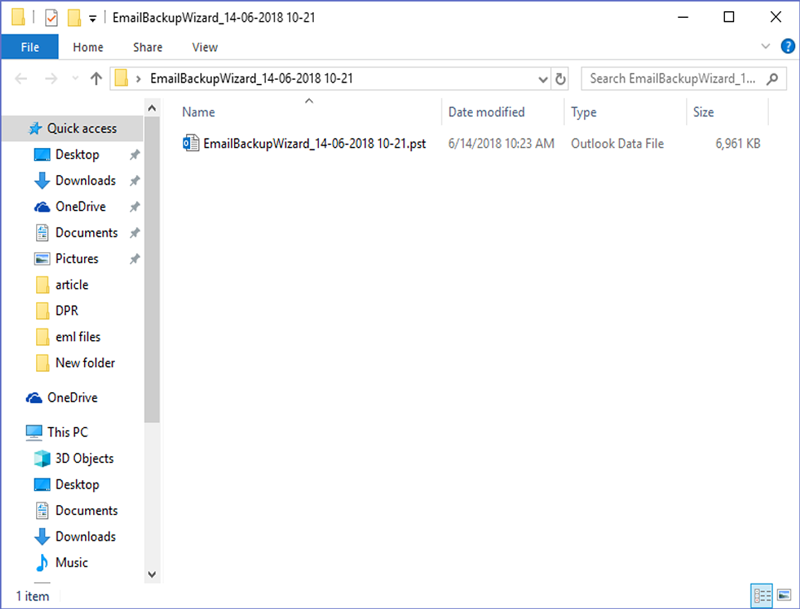The height and width of the screenshot is (609, 800).
Task: Click the pin icon beside Desktop
Action: (134, 155)
